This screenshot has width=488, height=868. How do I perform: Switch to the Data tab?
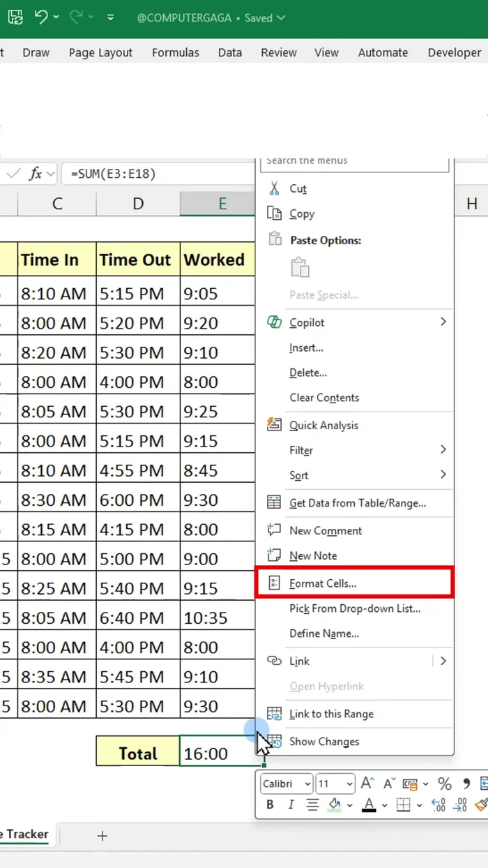tap(230, 52)
